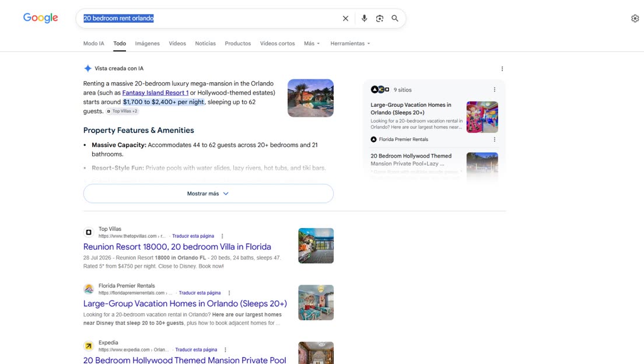The height and width of the screenshot is (364, 644).
Task: Click the Top Villas site favicon
Action: coord(89,232)
